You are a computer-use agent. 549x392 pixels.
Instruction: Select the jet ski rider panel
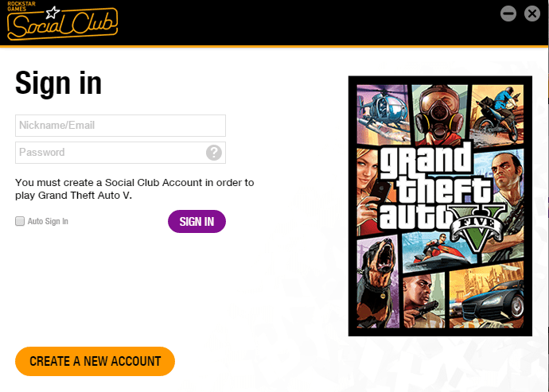[438, 250]
